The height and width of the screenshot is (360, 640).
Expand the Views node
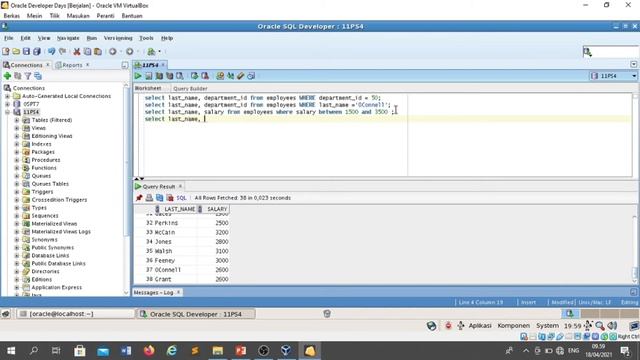pyautogui.click(x=17, y=128)
